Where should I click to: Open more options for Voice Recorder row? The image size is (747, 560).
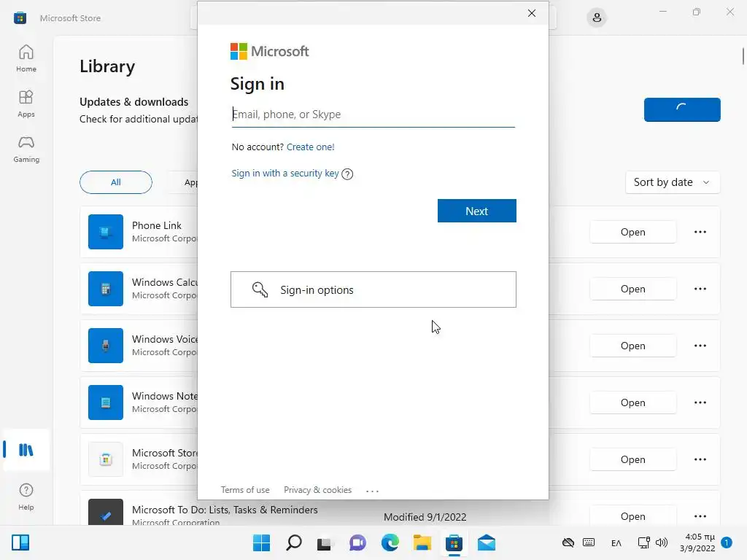[x=700, y=346]
